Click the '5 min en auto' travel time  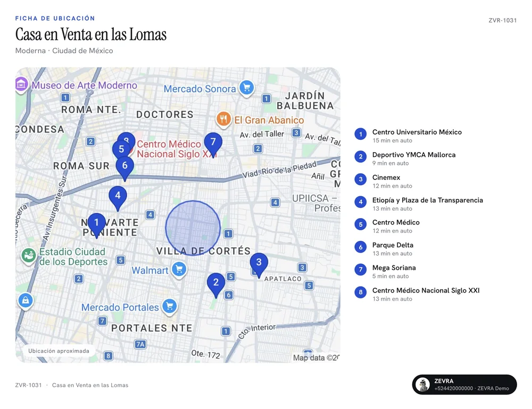[x=390, y=276]
